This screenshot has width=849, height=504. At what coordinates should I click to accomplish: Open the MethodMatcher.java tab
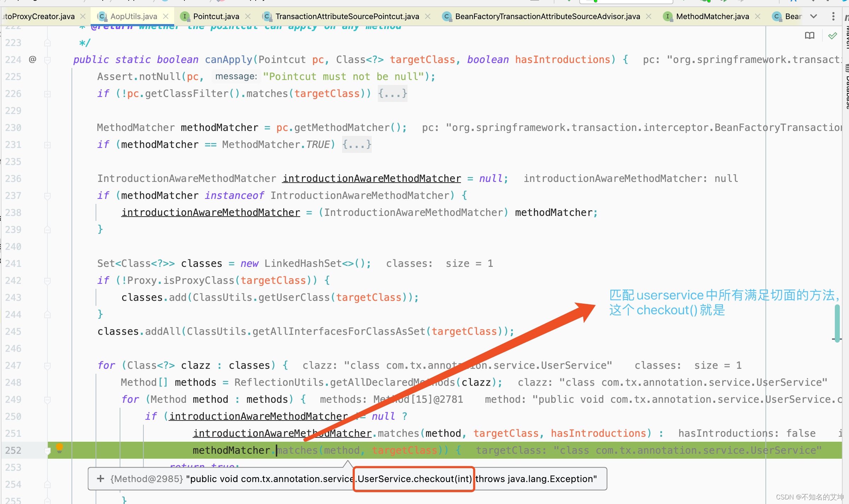click(x=712, y=16)
